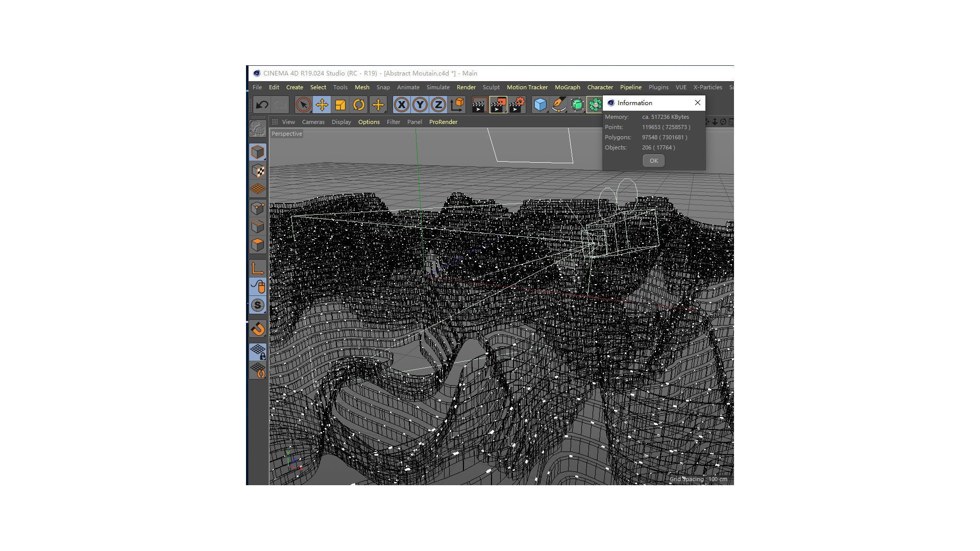Click Render Active View clapperboard
This screenshot has height=551, width=980.
[x=479, y=105]
